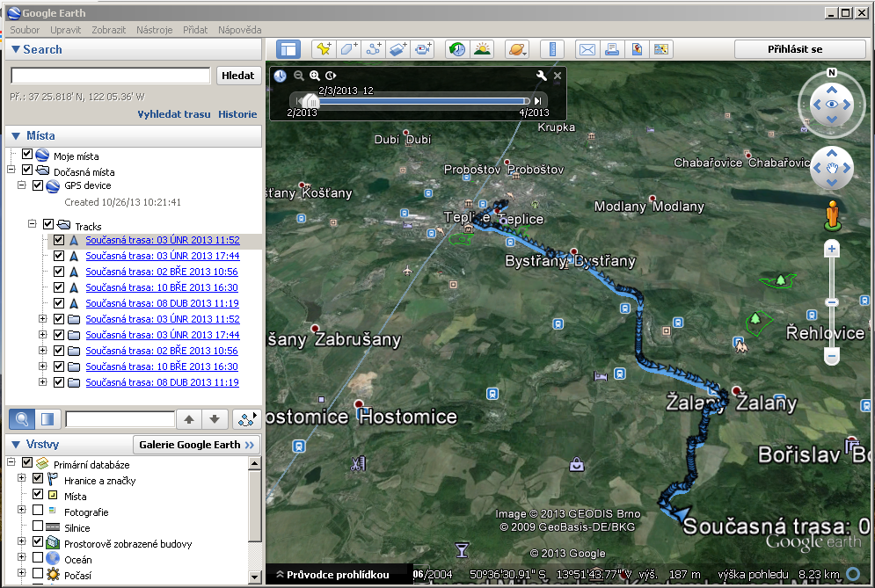
Task: Open the historical imagery clock tool
Action: tap(456, 49)
